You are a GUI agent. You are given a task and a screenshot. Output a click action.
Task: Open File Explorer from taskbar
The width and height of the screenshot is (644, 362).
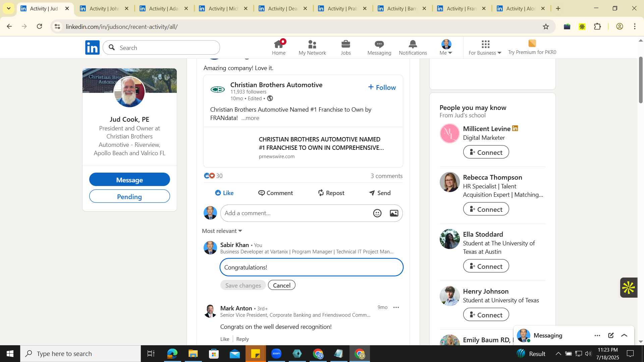pos(193,354)
